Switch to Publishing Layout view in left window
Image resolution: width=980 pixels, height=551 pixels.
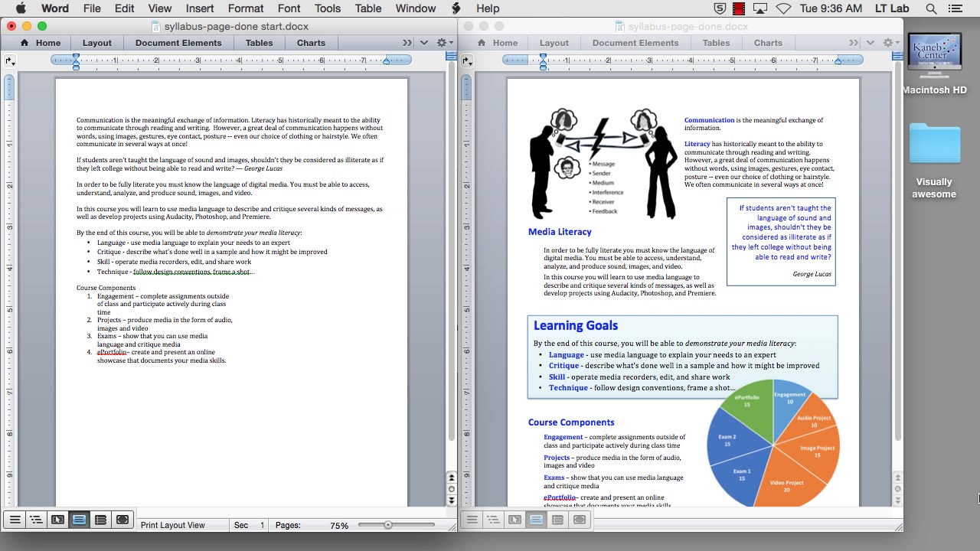[x=57, y=520]
